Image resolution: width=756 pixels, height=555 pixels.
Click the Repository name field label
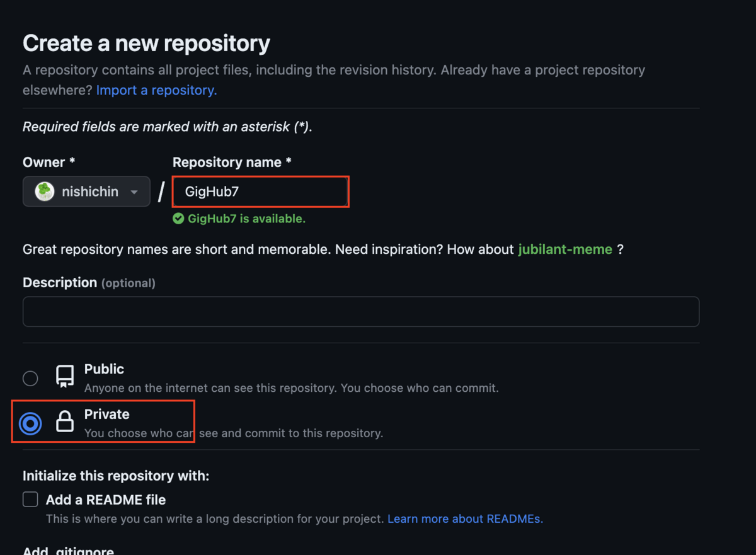[x=227, y=163]
